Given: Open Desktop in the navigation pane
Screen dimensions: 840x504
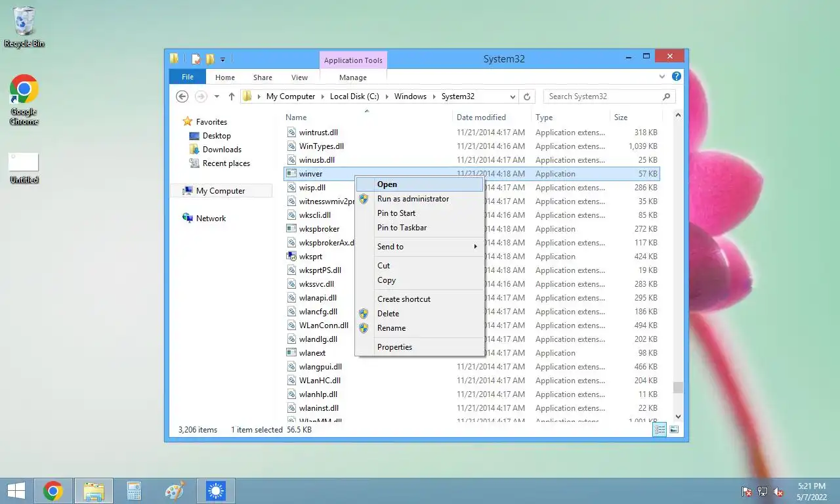Looking at the screenshot, I should 217,136.
